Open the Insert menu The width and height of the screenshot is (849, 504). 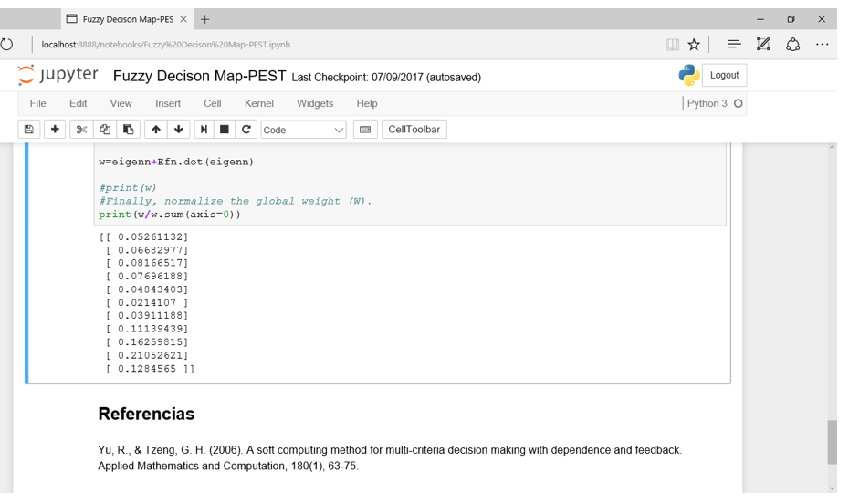[168, 103]
